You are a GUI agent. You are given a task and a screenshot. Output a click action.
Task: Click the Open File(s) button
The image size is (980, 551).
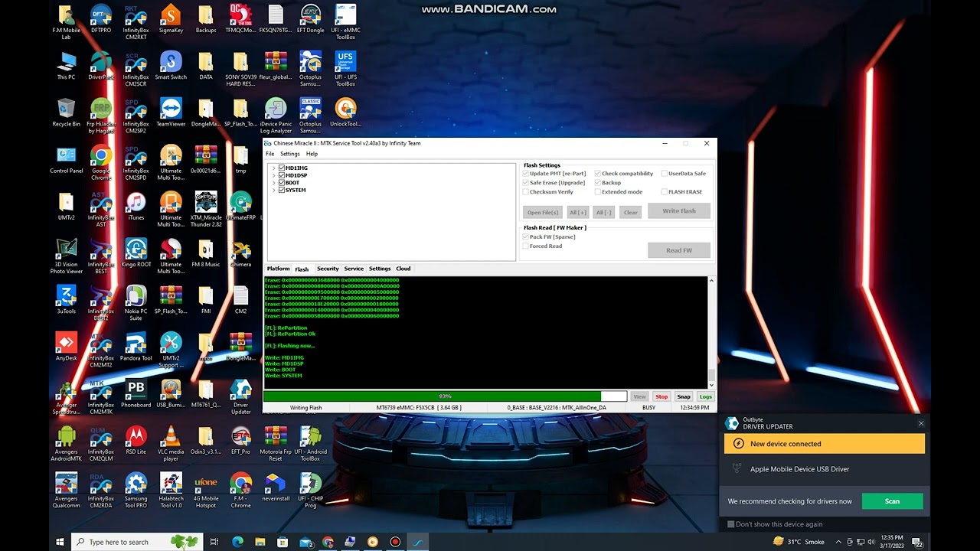click(543, 212)
